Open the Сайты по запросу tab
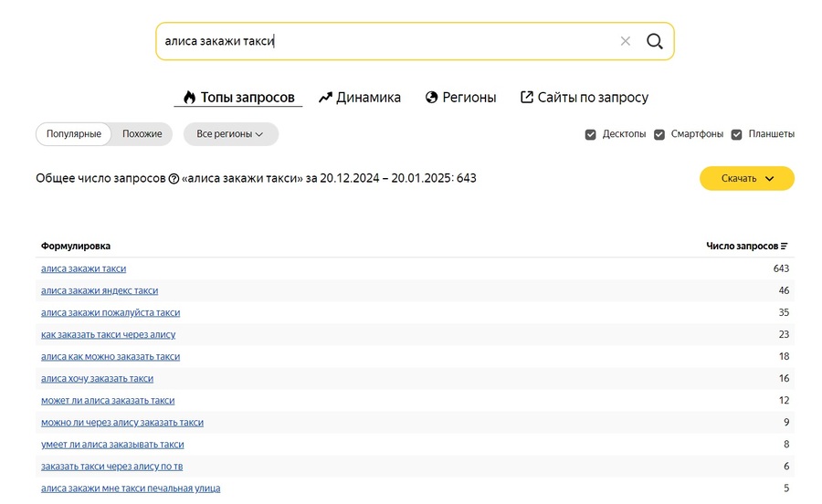Viewport: 822px width, 504px height. [584, 98]
